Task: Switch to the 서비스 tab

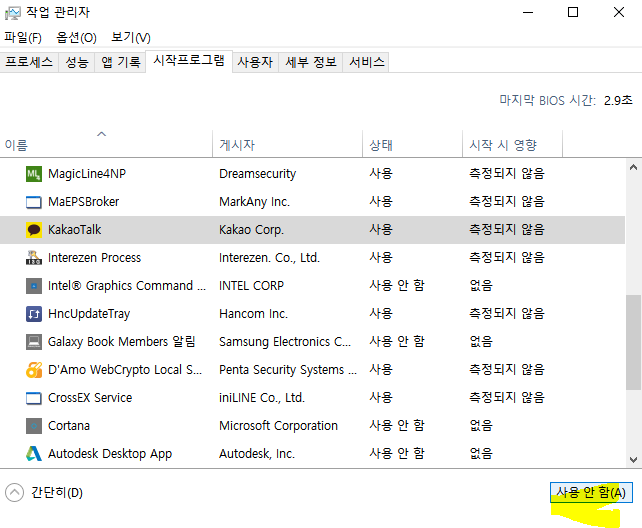Action: point(366,62)
